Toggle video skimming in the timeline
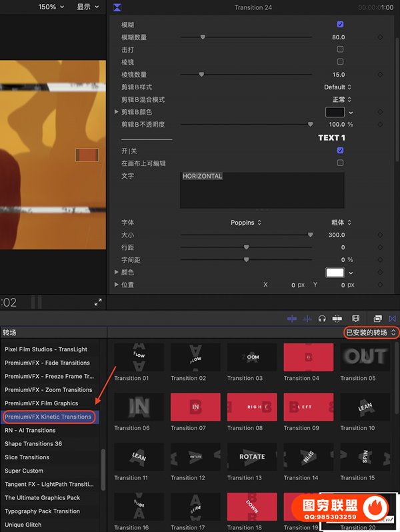The image size is (400, 532). (x=292, y=319)
